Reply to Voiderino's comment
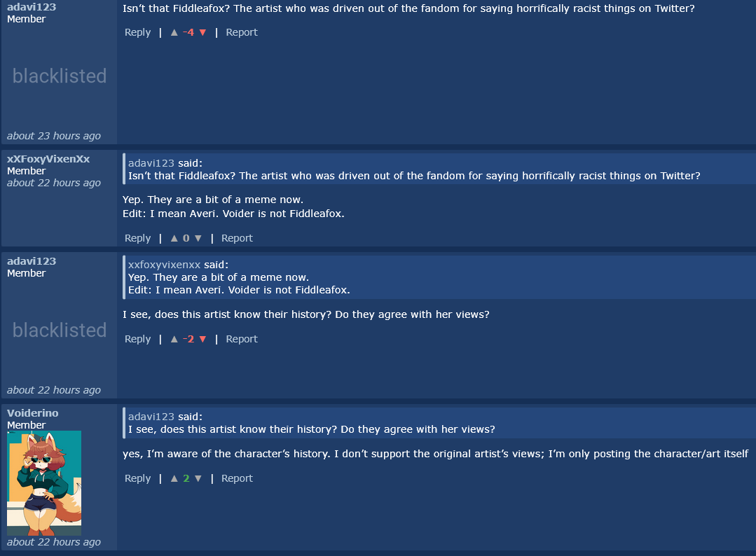 (137, 478)
